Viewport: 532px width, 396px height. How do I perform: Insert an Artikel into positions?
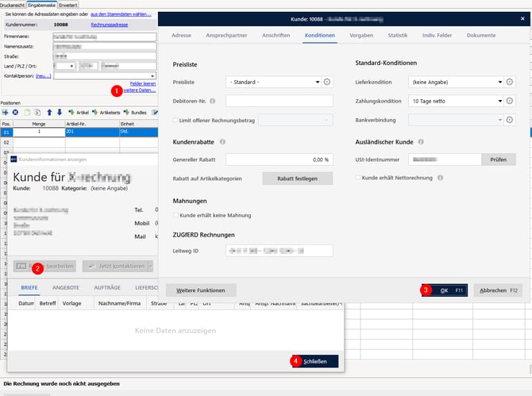coord(79,112)
